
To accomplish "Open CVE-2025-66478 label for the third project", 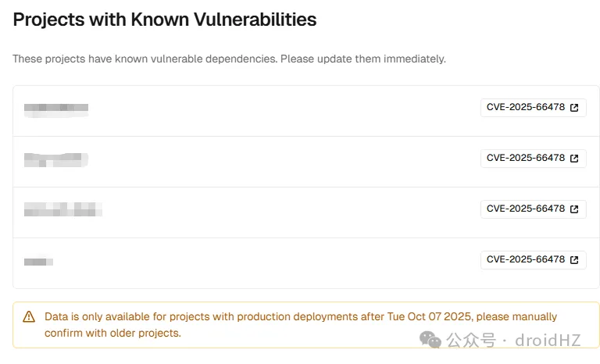I will 525,209.
